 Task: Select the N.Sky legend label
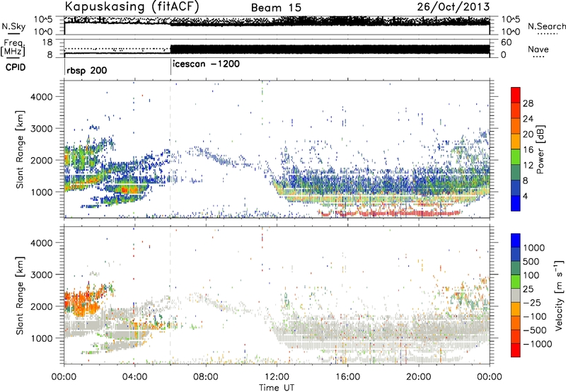(x=13, y=27)
